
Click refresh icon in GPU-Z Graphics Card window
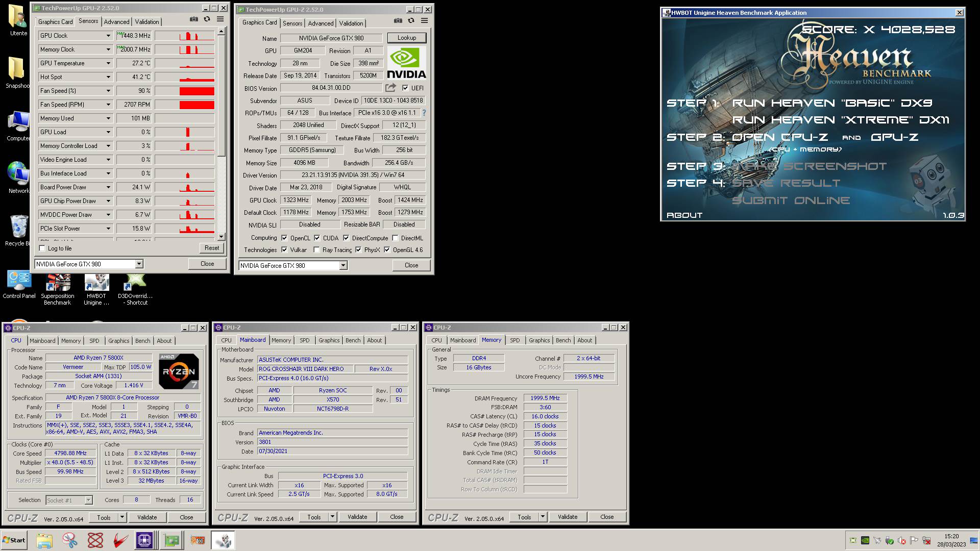(x=411, y=21)
